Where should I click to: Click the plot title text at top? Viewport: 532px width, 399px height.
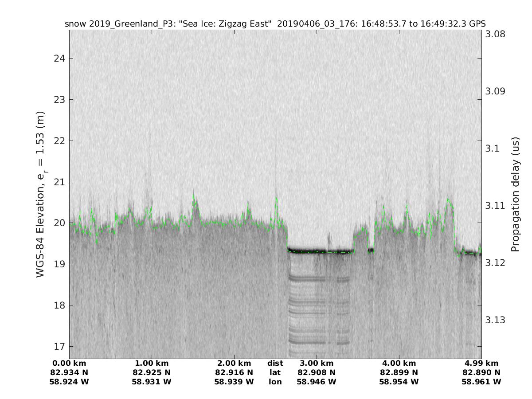pos(275,24)
